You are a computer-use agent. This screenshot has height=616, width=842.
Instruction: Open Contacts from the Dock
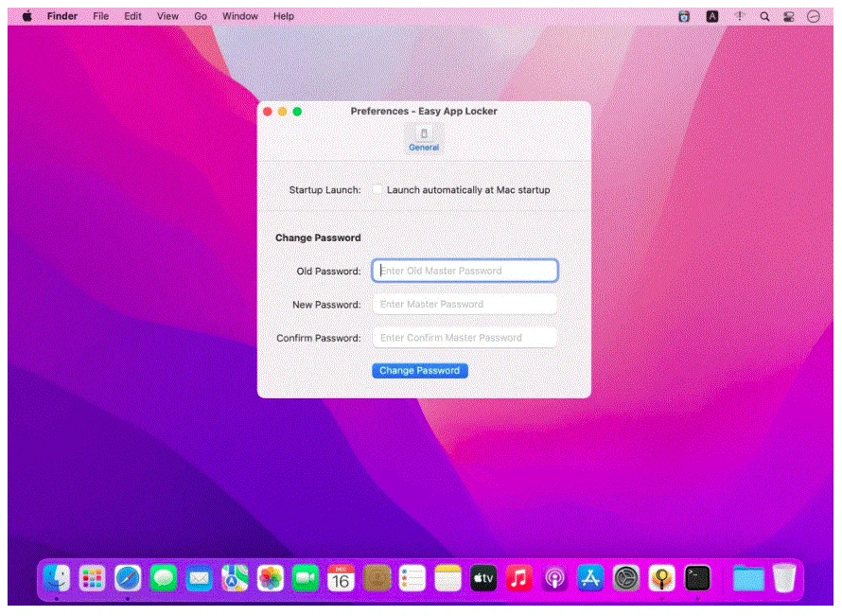(x=377, y=579)
